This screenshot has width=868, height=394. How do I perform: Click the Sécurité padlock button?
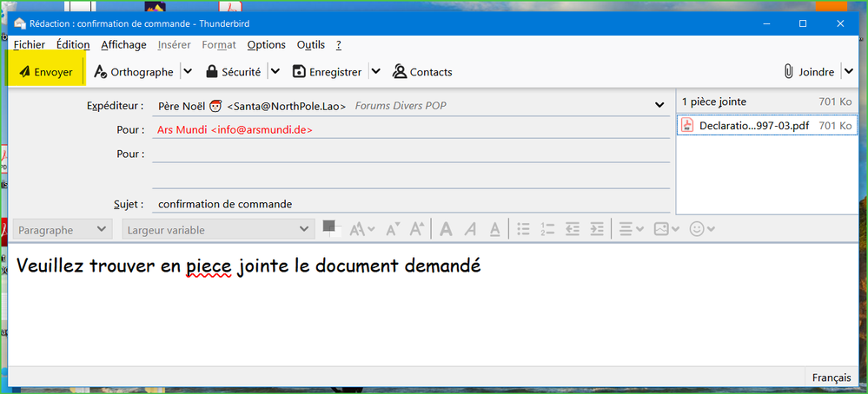pyautogui.click(x=232, y=72)
